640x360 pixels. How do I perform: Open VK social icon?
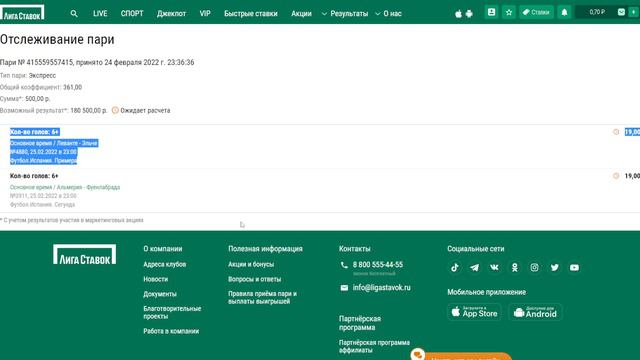point(494,267)
